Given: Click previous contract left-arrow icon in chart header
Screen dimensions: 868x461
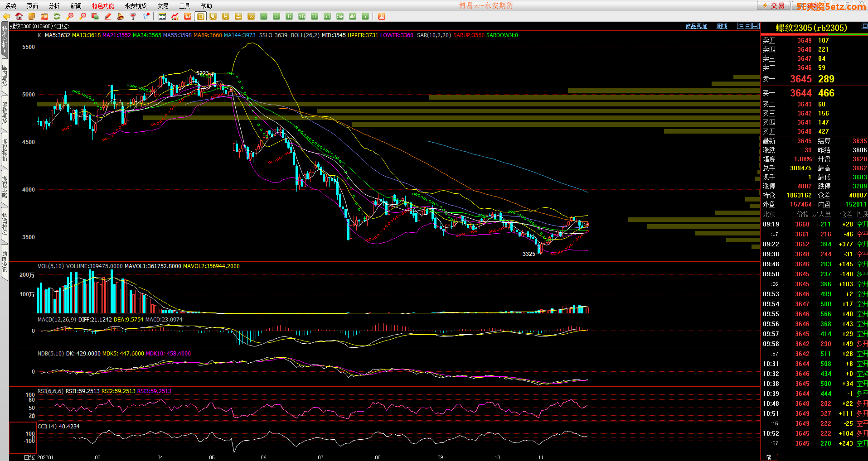Looking at the screenshot, I should (x=741, y=26).
